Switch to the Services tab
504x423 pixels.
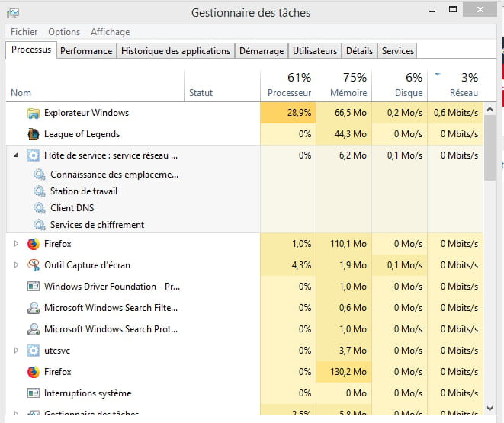[397, 51]
